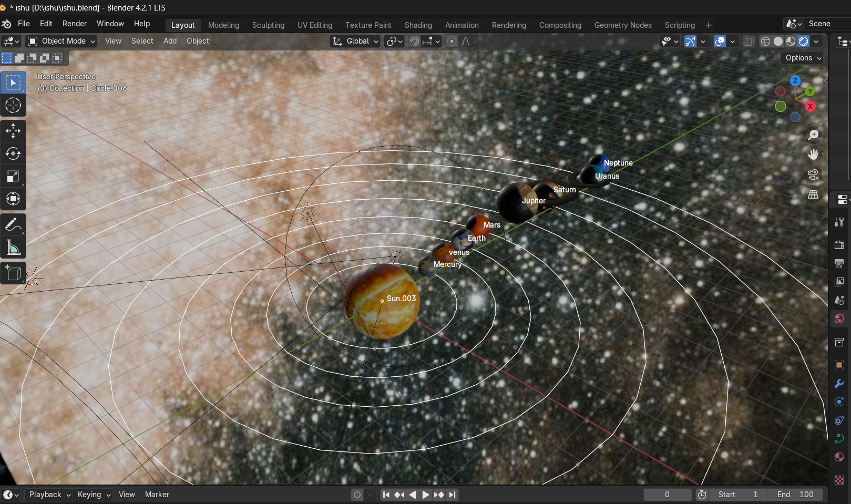Select the Measure tool
The height and width of the screenshot is (504, 851).
click(x=13, y=248)
